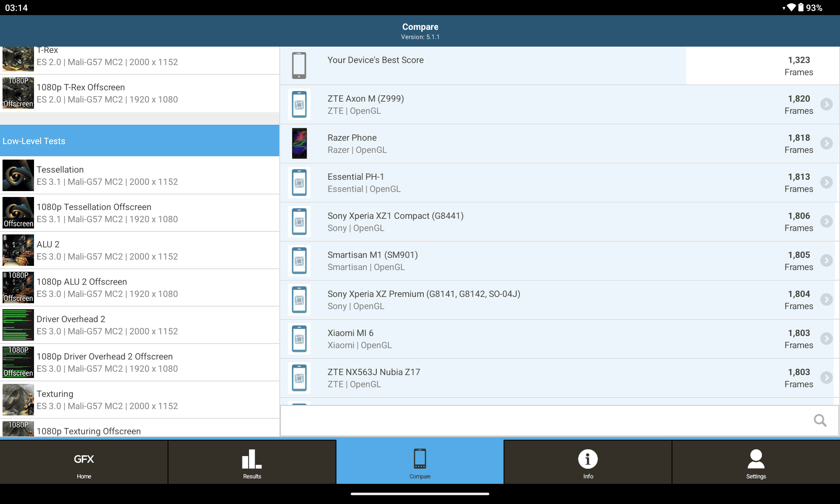Click 1080p Driver Overhead 2 Offscreen thumbnail
The width and height of the screenshot is (840, 504).
coord(18,362)
